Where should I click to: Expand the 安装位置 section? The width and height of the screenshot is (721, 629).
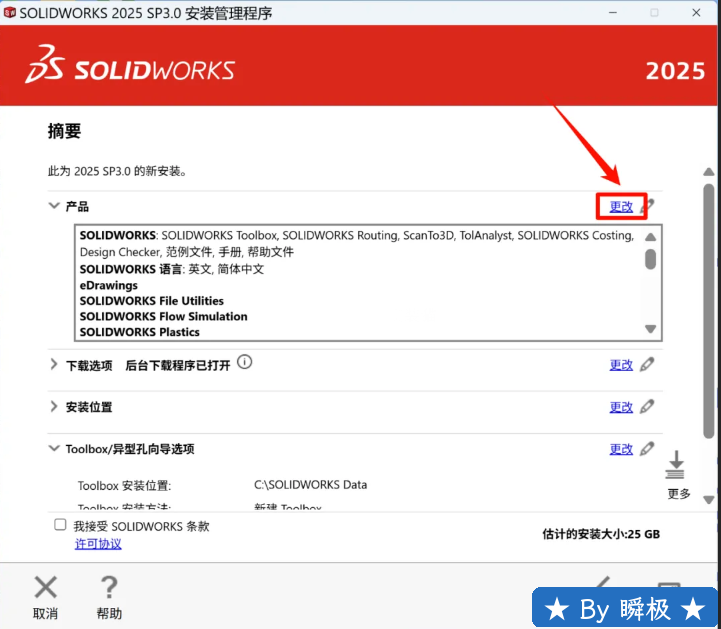[x=54, y=407]
